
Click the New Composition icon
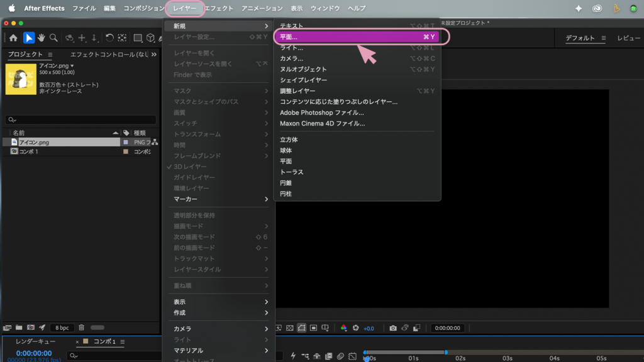pyautogui.click(x=31, y=327)
